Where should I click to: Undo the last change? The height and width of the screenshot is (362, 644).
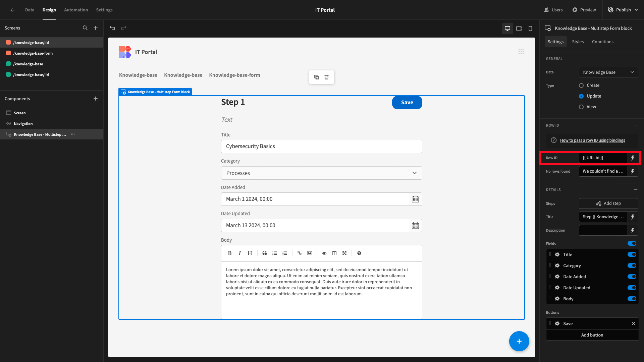112,28
